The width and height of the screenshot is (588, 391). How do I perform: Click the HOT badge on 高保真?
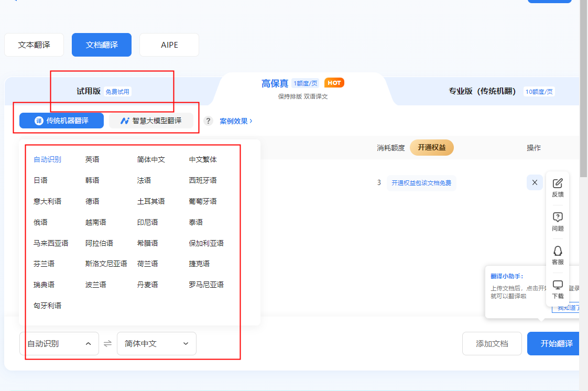[x=334, y=82]
